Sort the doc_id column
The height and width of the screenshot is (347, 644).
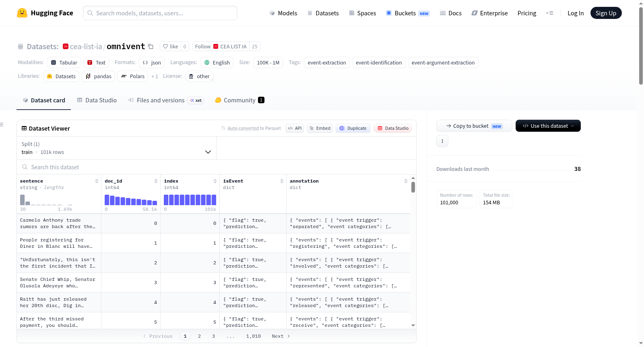tap(156, 181)
